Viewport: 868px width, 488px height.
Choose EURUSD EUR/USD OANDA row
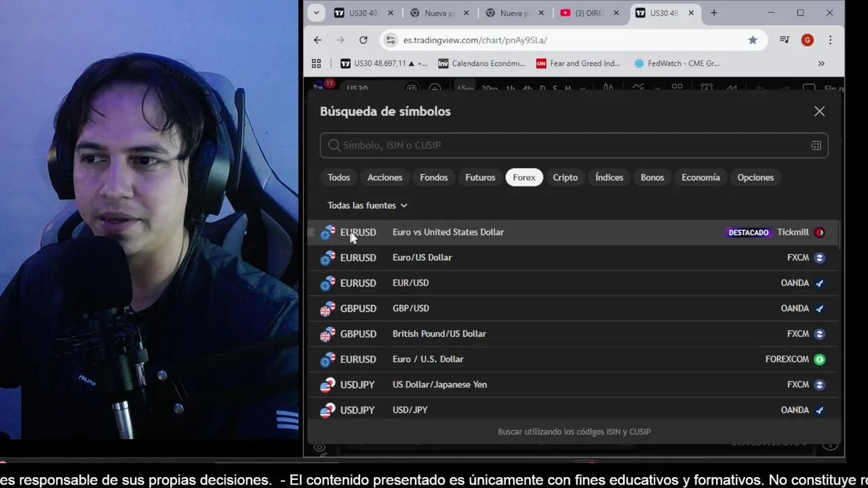point(574,283)
